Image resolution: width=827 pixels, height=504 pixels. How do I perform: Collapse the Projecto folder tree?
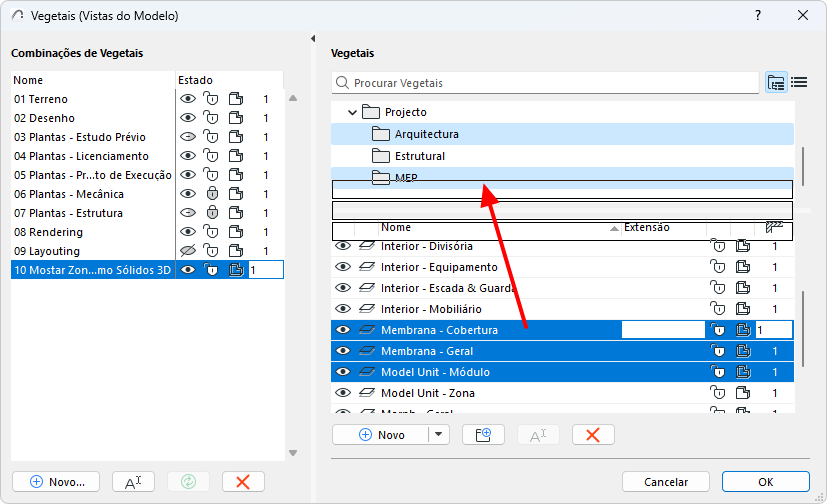pyautogui.click(x=352, y=113)
